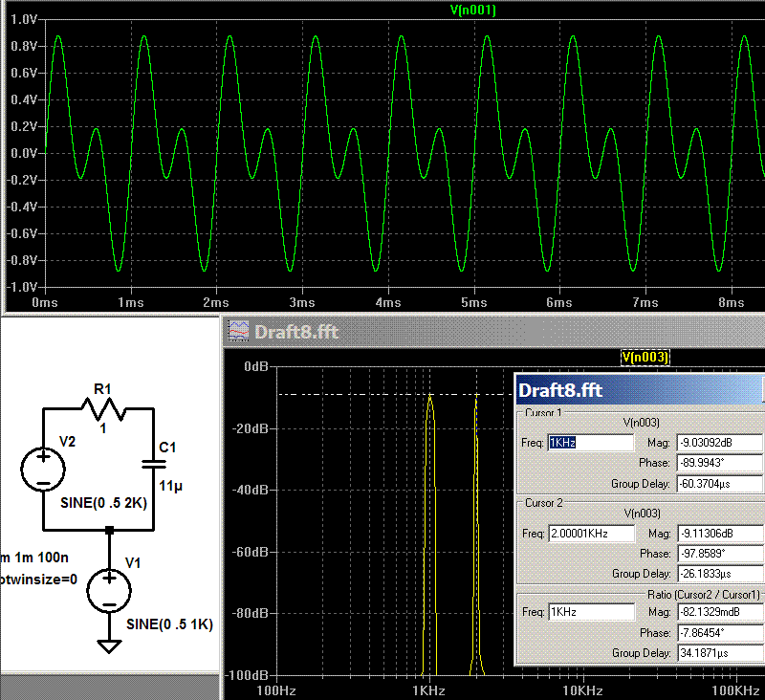
Task: Click the V(n003) FFT trace label
Action: pos(645,357)
